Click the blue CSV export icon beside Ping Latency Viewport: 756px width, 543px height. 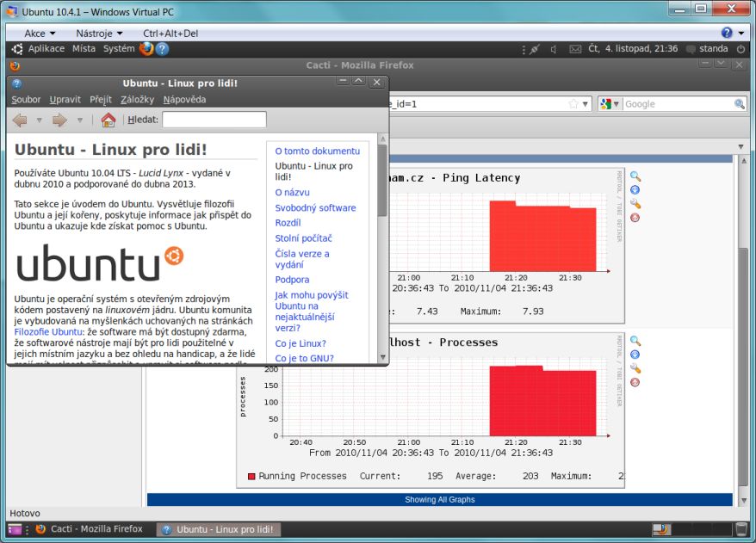tap(635, 190)
